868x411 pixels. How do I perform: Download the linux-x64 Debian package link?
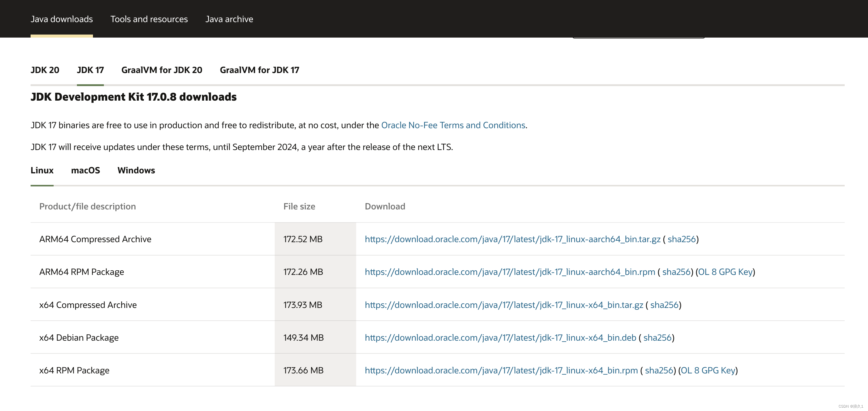tap(500, 338)
